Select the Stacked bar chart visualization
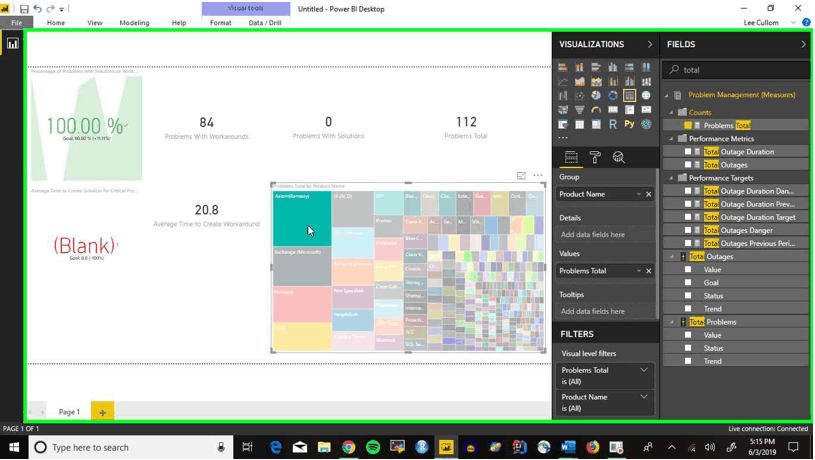The width and height of the screenshot is (815, 460). pyautogui.click(x=563, y=67)
